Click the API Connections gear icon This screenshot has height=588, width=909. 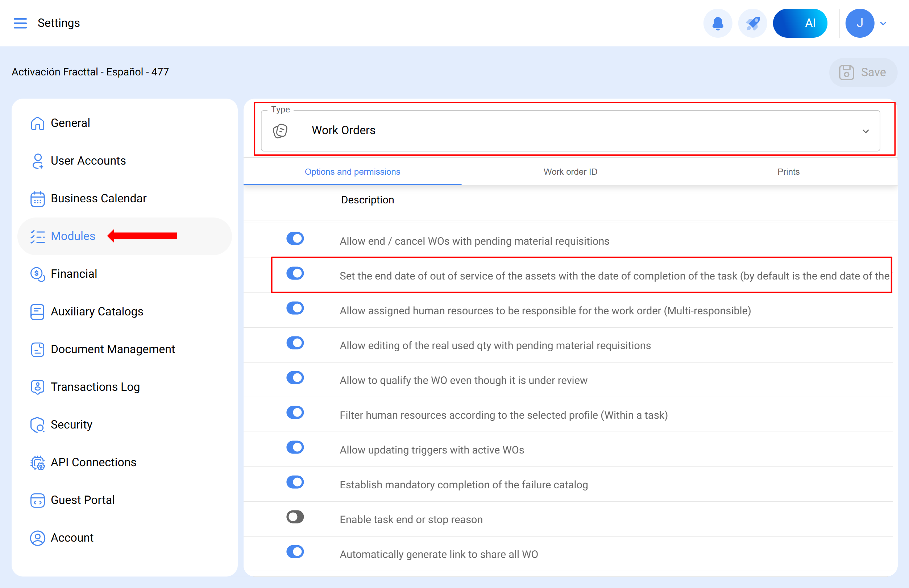click(x=37, y=462)
